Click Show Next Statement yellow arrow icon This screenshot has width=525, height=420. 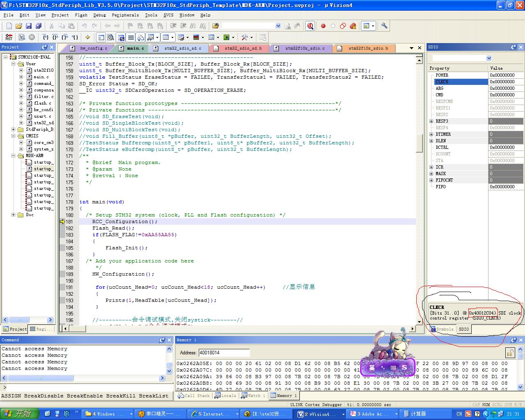tap(87, 37)
